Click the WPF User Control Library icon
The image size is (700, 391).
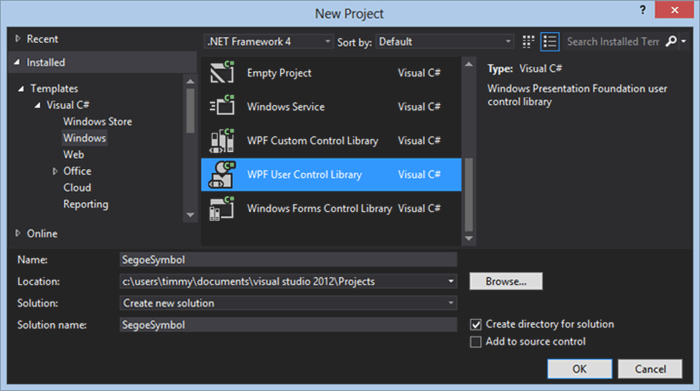[222, 175]
